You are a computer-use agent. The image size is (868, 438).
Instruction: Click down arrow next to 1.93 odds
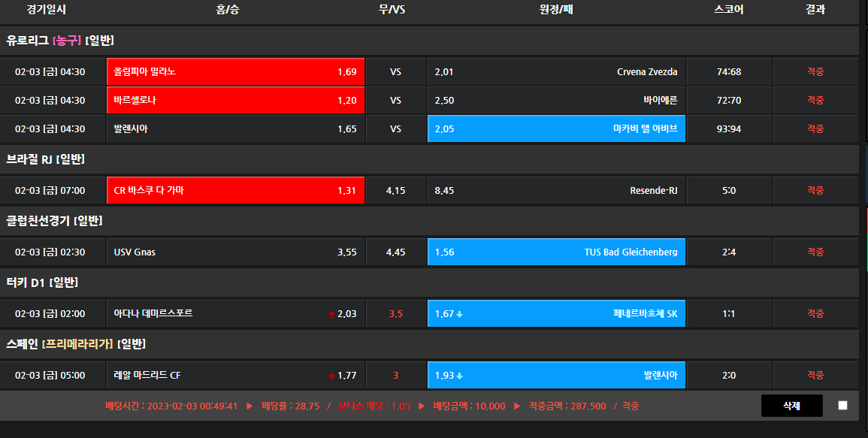coord(460,376)
